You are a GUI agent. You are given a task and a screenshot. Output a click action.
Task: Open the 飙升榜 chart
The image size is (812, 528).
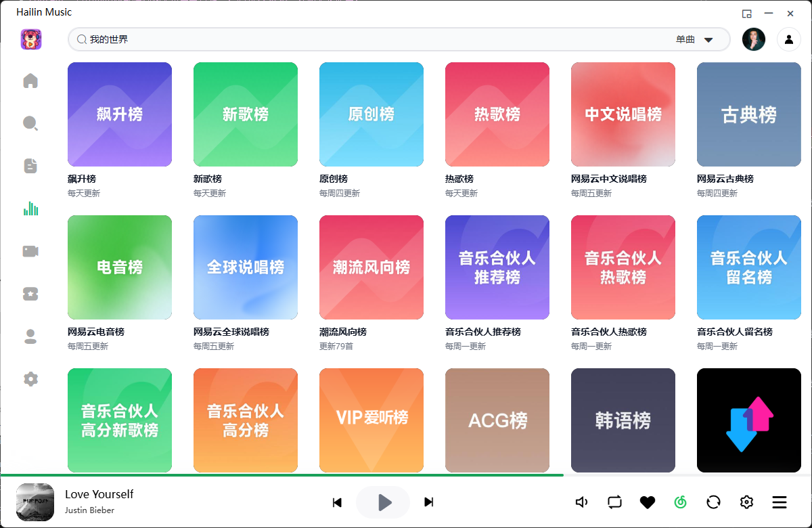click(120, 114)
